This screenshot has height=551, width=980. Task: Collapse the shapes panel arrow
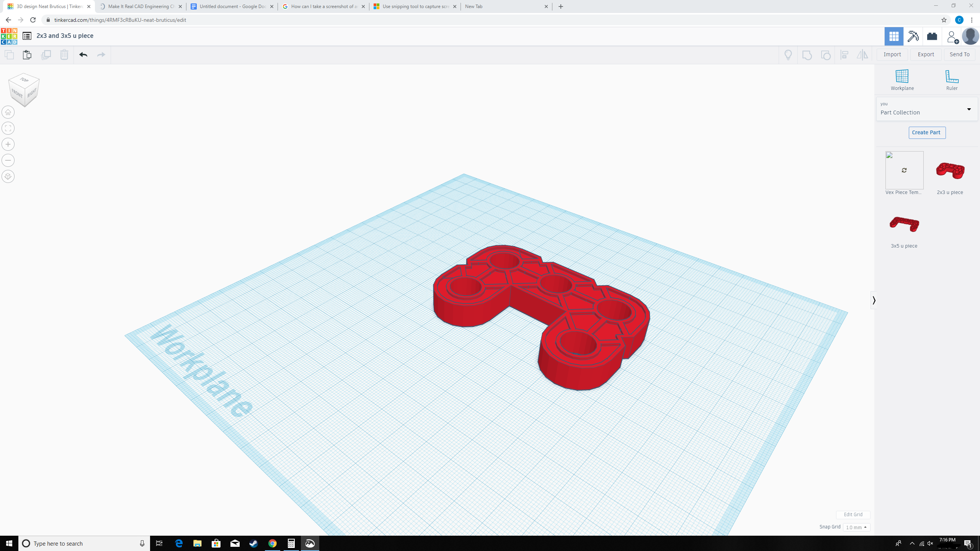(x=874, y=300)
